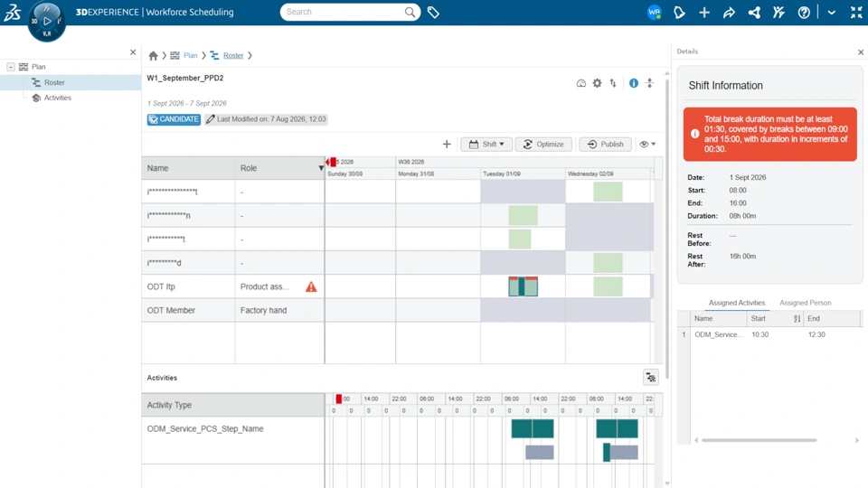Screen dimensions: 868x488
Task: Click the Last Modified edit label
Action: pos(266,119)
